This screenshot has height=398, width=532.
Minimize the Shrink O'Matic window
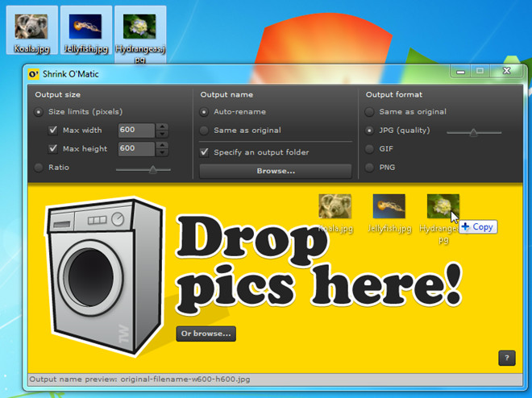460,71
